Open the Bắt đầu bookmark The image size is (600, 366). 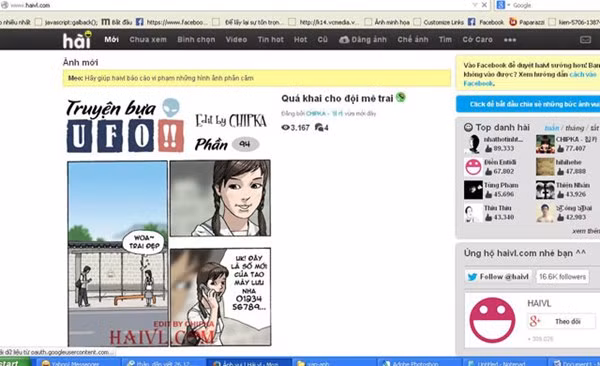[x=117, y=22]
